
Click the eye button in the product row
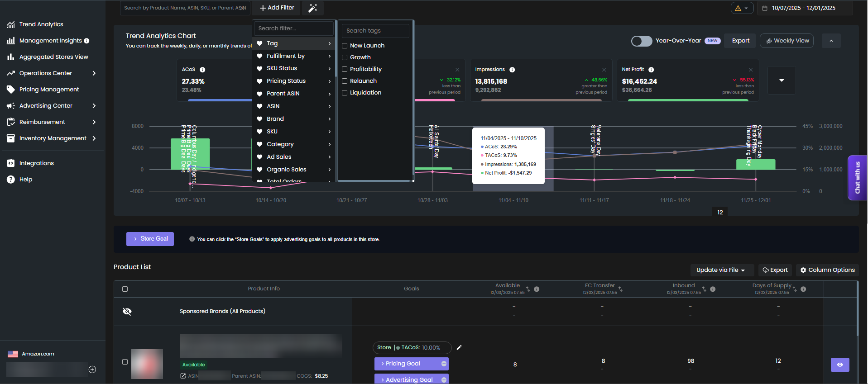(840, 365)
